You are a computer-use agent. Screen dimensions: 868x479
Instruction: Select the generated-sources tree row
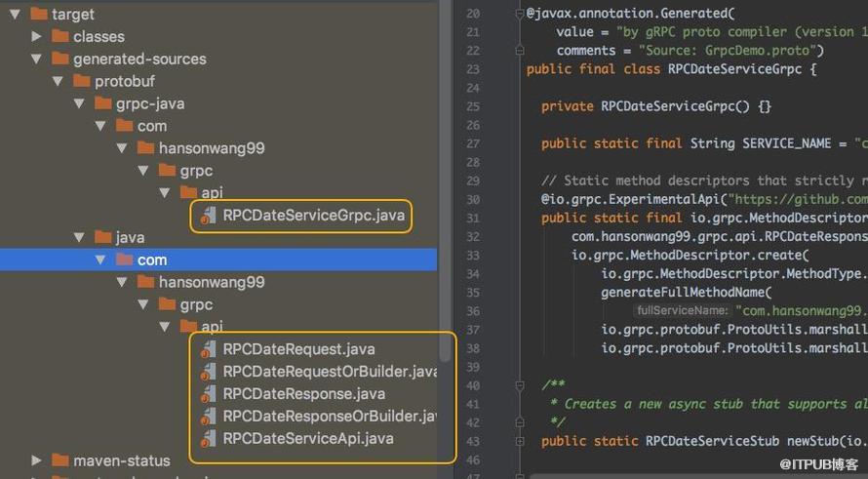(218, 59)
